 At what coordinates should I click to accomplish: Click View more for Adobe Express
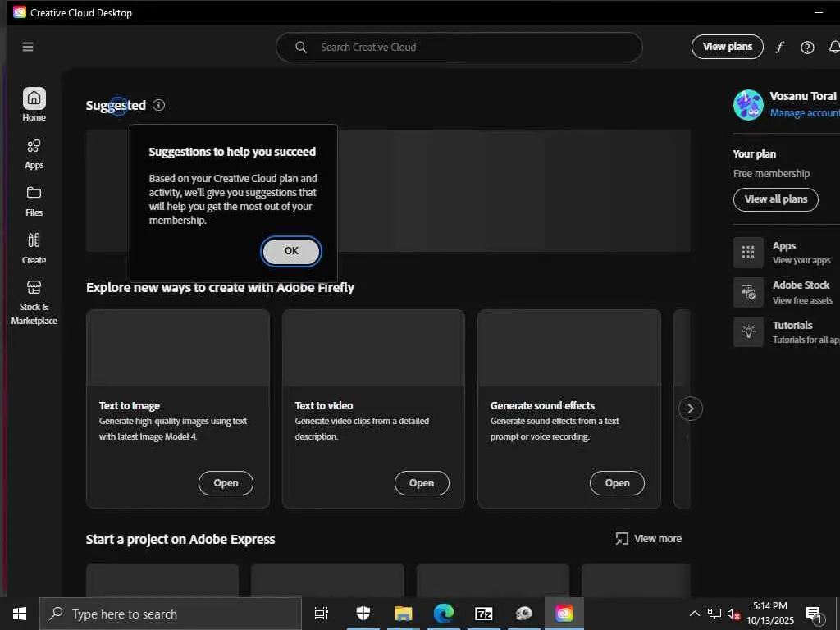point(649,539)
